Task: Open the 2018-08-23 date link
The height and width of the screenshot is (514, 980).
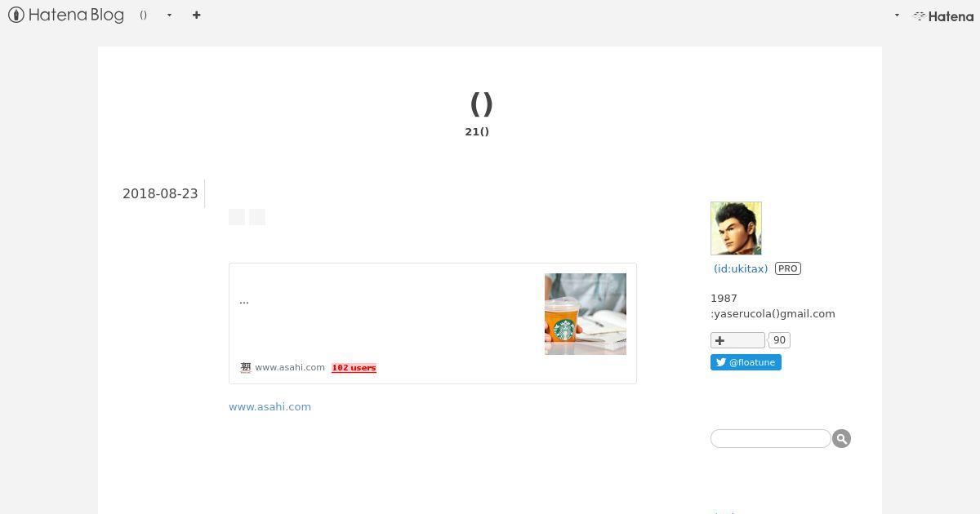Action: (160, 193)
